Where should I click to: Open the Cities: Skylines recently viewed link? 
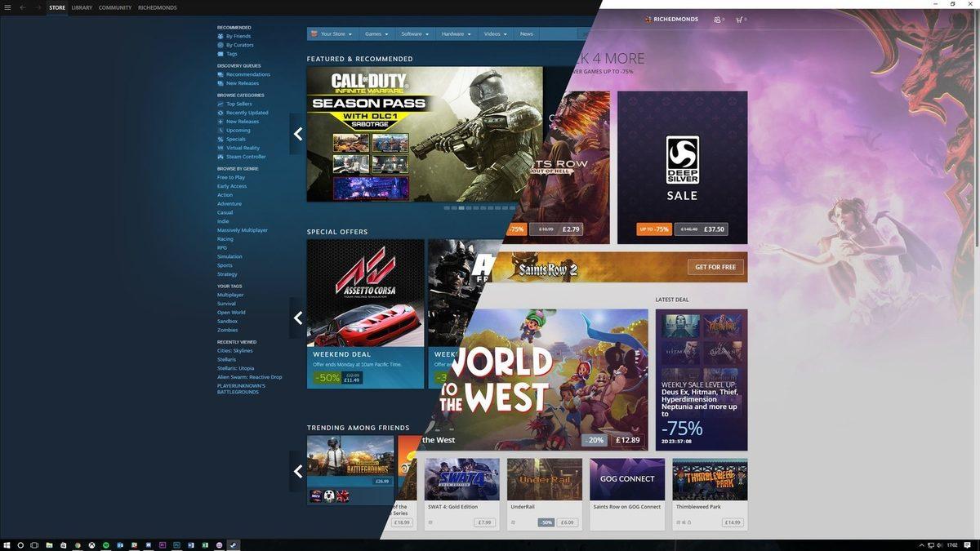pos(235,350)
